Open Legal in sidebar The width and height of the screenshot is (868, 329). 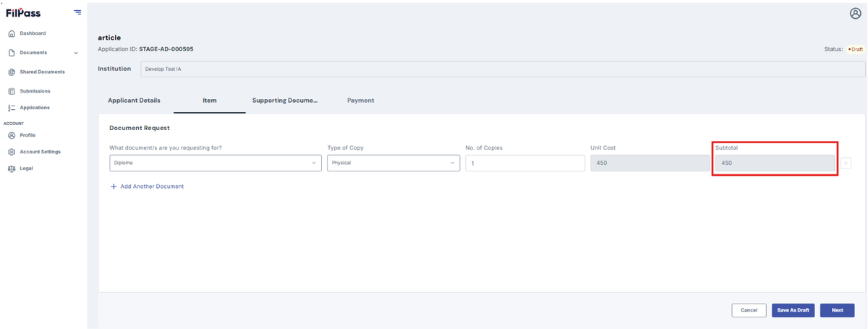click(26, 168)
